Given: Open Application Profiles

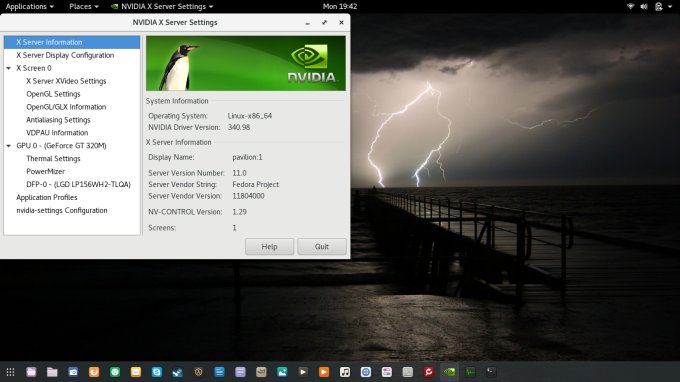Looking at the screenshot, I should 46,197.
